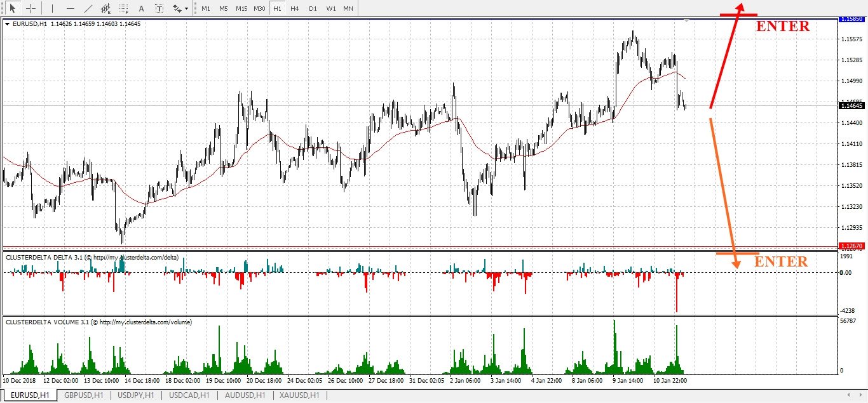Click the EURUSD,H1 price quote header
This screenshot has height=403, width=868.
coord(76,23)
